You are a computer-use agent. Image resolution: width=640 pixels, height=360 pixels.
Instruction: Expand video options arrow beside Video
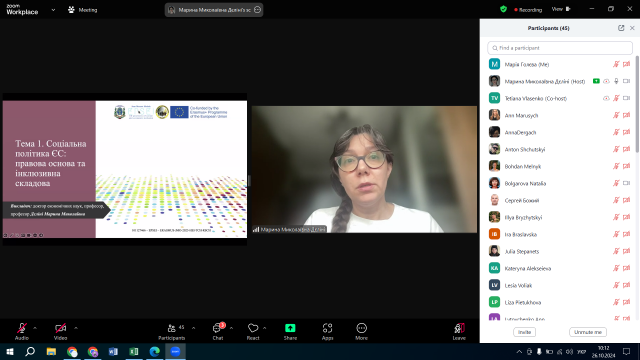(x=76, y=328)
